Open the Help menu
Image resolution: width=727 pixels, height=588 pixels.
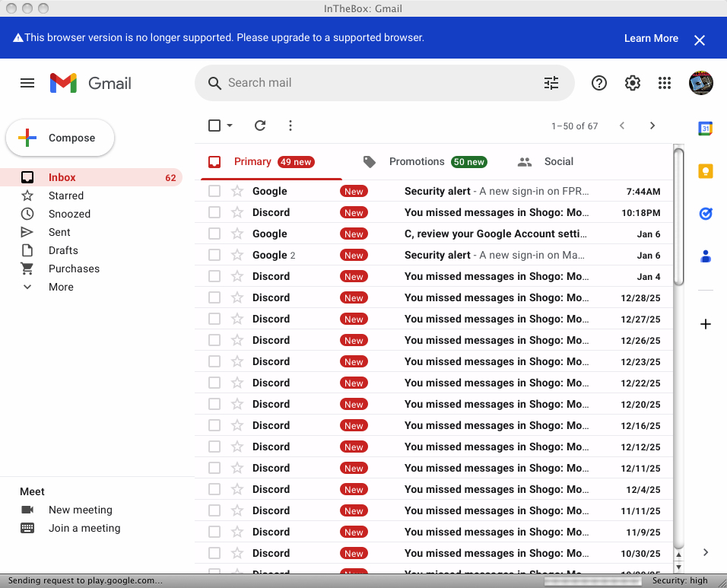(x=598, y=83)
